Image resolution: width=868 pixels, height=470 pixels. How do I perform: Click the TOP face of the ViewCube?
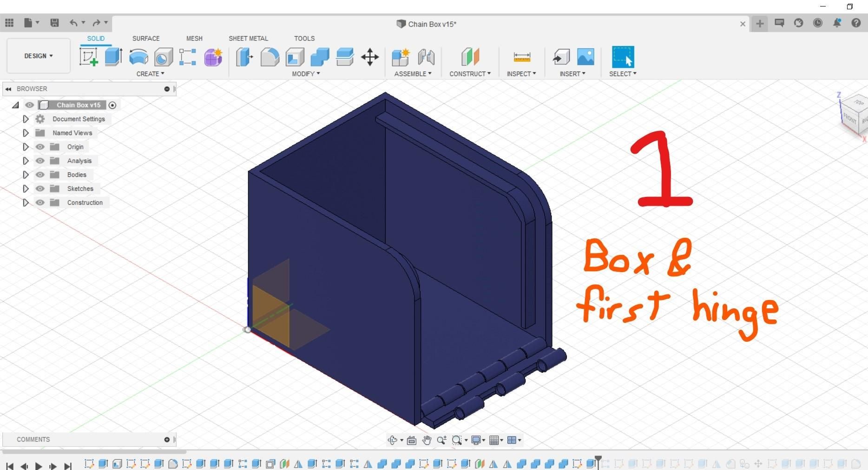click(x=857, y=103)
